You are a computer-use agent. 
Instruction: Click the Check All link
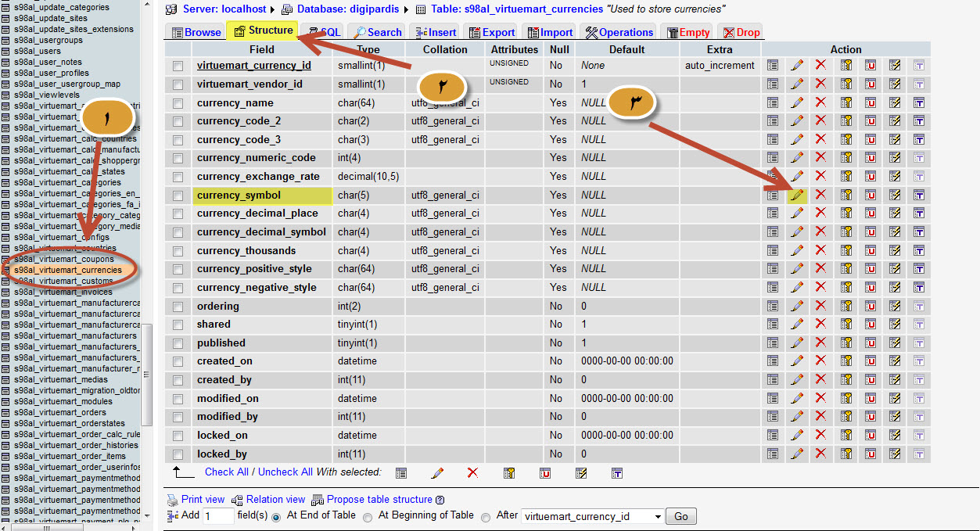(x=226, y=472)
